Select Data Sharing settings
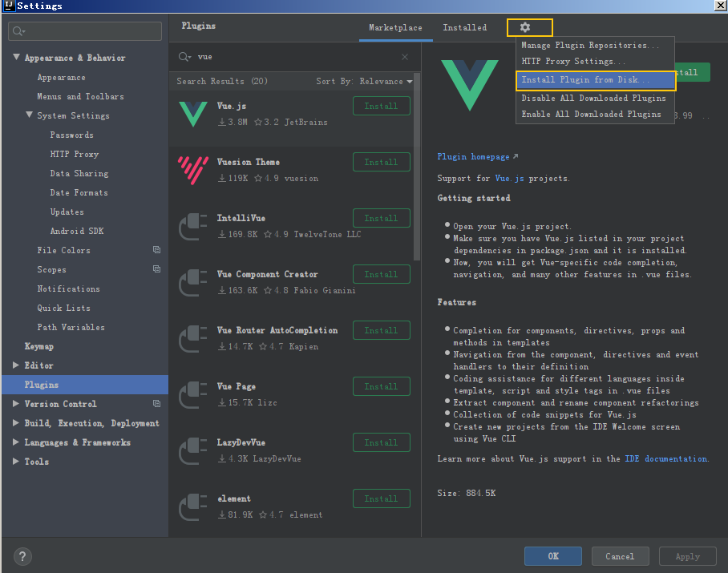Viewport: 728px width, 573px height. pyautogui.click(x=79, y=173)
